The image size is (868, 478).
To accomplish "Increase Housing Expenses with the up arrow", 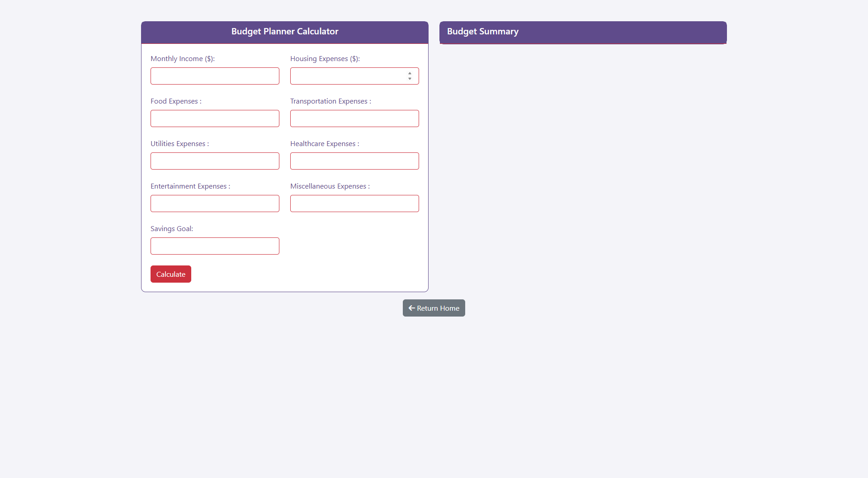I will [x=410, y=73].
